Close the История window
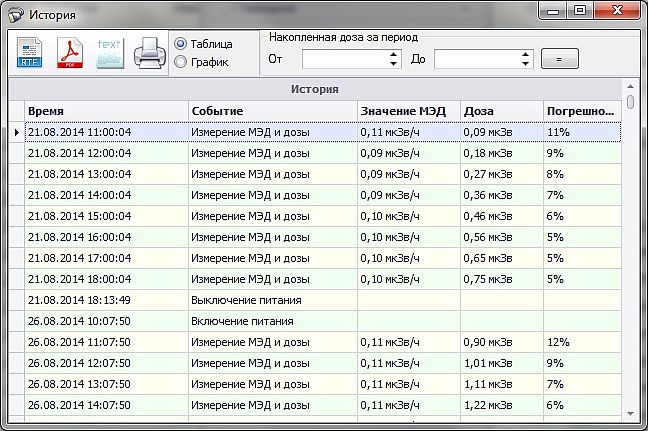Viewport: 648px width, 431px height. (617, 11)
